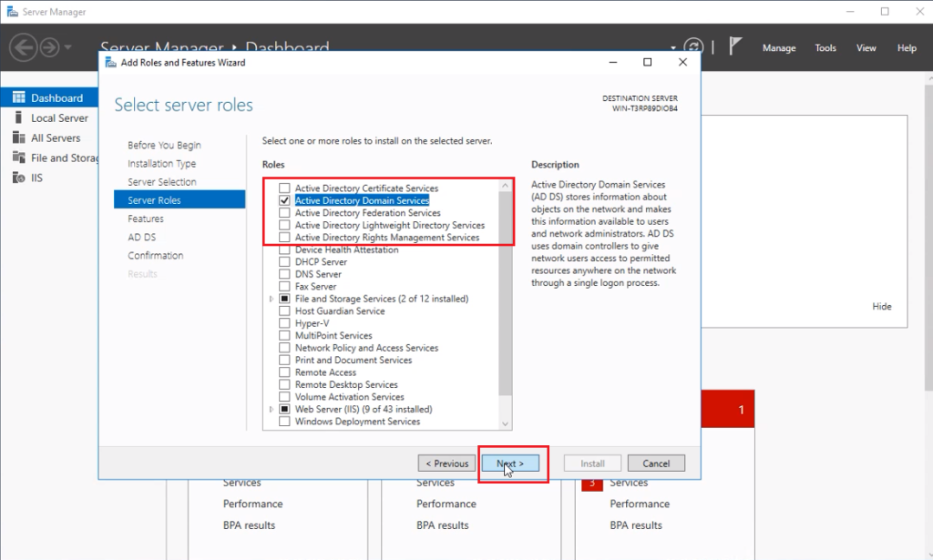This screenshot has height=560, width=933.
Task: Open the notification dropdown arrow
Action: pyautogui.click(x=672, y=47)
